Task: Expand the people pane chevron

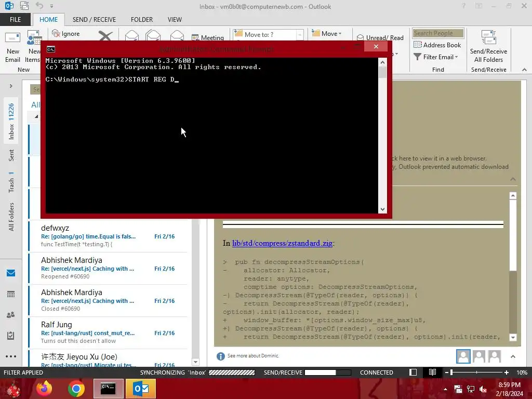Action: tap(513, 356)
